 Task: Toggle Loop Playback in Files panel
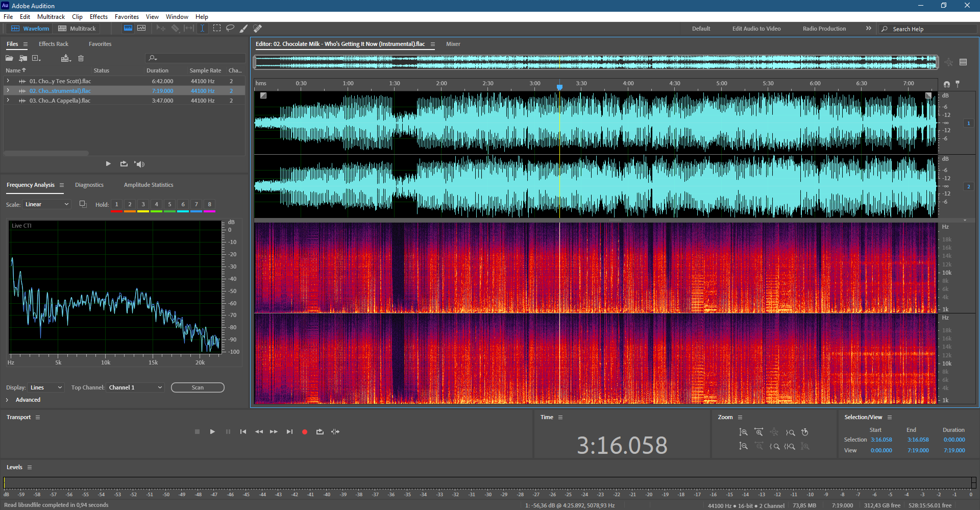click(124, 164)
